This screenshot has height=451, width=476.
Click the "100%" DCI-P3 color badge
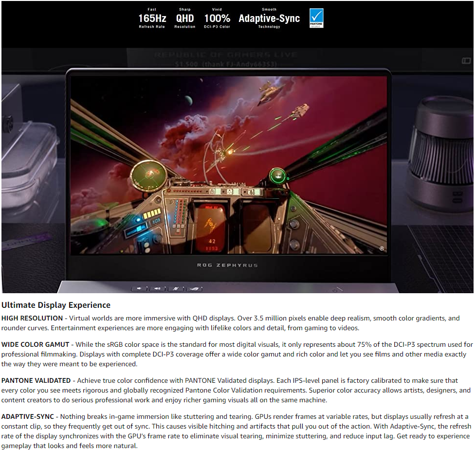click(x=217, y=18)
